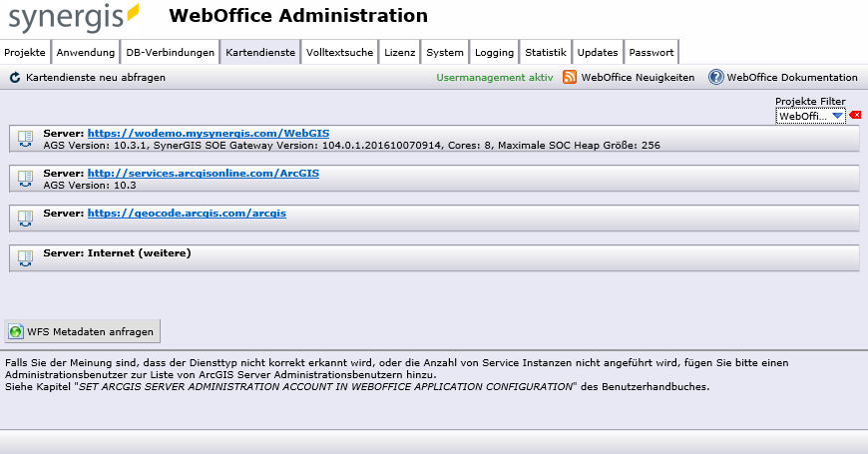The image size is (868, 454).
Task: Open the Projekte Filter dropdown
Action: tap(810, 116)
